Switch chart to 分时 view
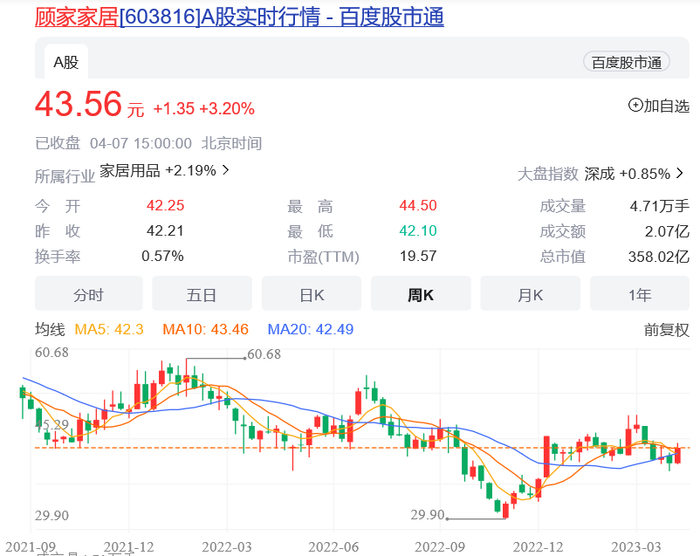Viewport: 700px width, 556px height. (89, 294)
